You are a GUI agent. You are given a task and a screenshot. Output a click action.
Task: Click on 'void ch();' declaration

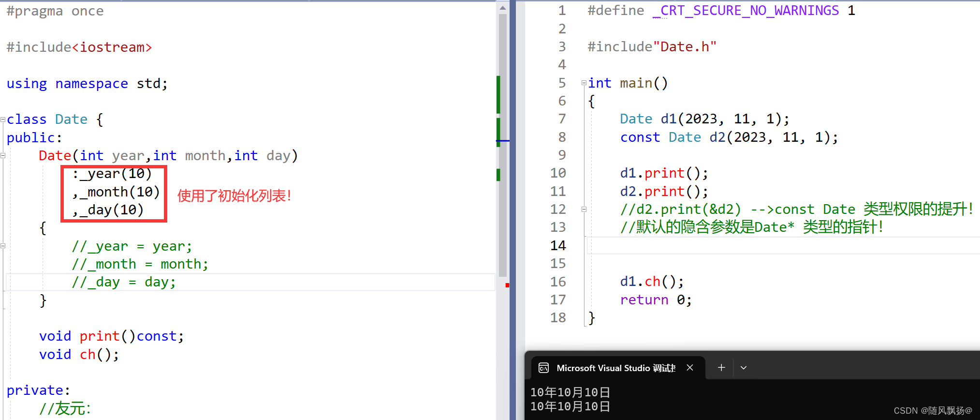tap(79, 355)
